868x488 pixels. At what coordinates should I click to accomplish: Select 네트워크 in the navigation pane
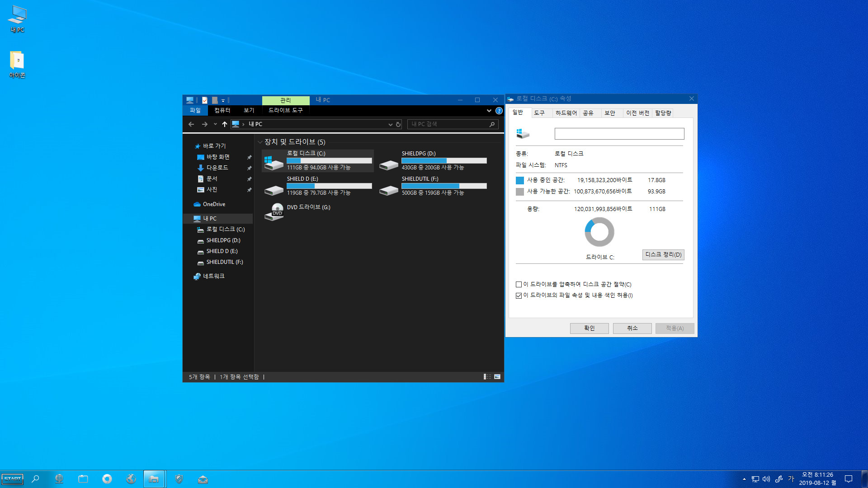[x=213, y=276]
